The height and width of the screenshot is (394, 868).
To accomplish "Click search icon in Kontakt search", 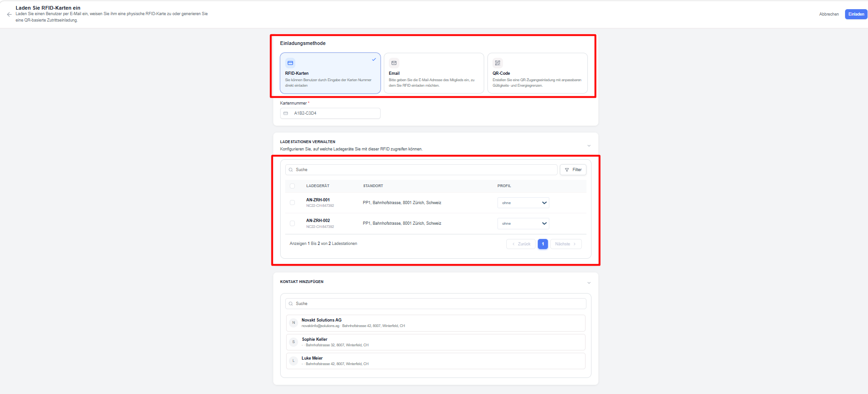I will coord(291,304).
